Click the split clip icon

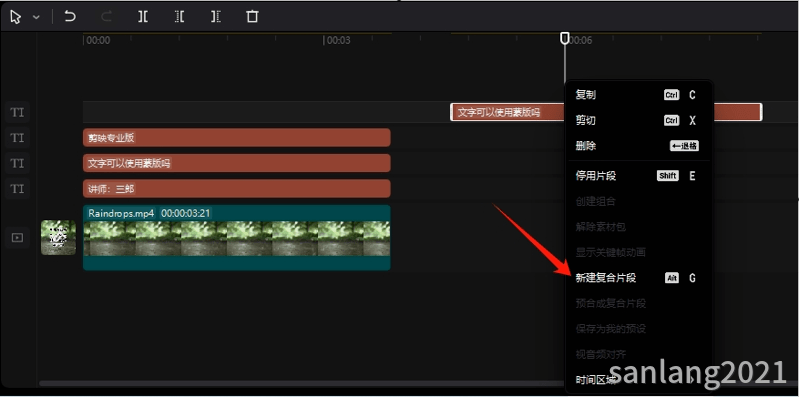click(x=143, y=17)
